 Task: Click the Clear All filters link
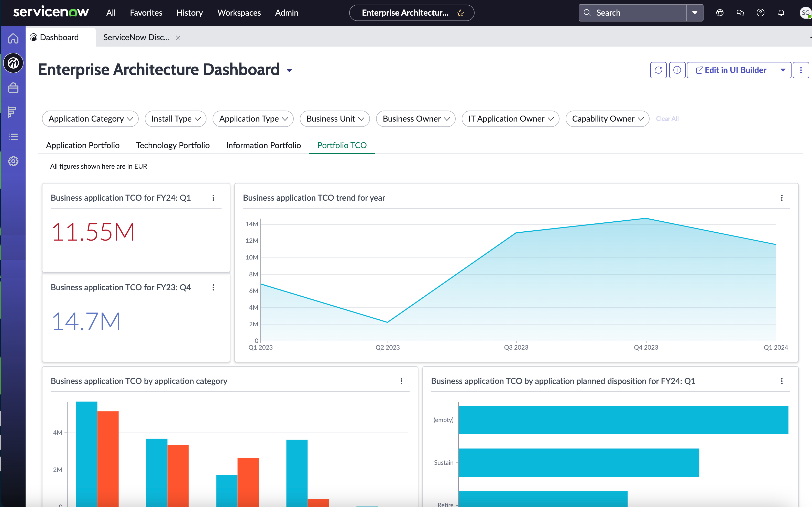667,119
